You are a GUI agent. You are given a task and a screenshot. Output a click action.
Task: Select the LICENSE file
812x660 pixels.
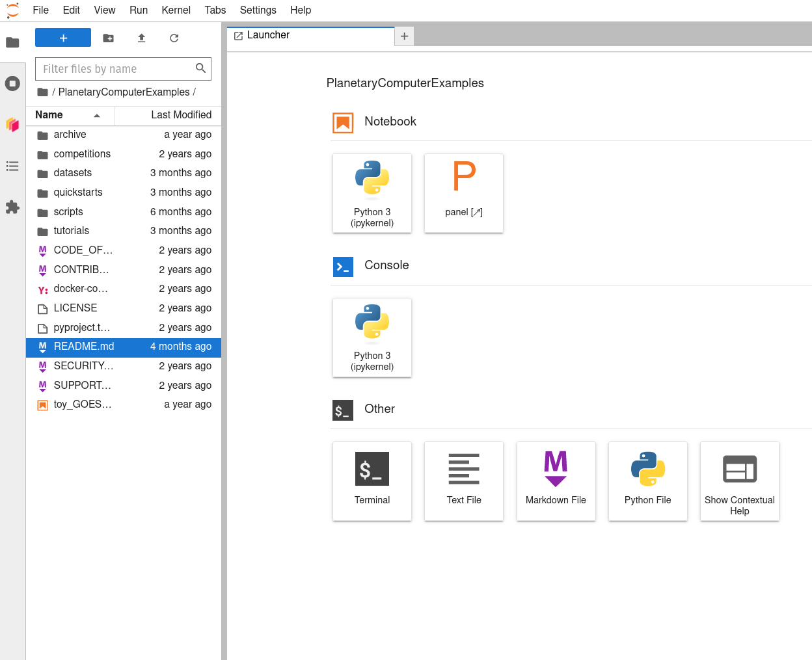click(x=124, y=308)
